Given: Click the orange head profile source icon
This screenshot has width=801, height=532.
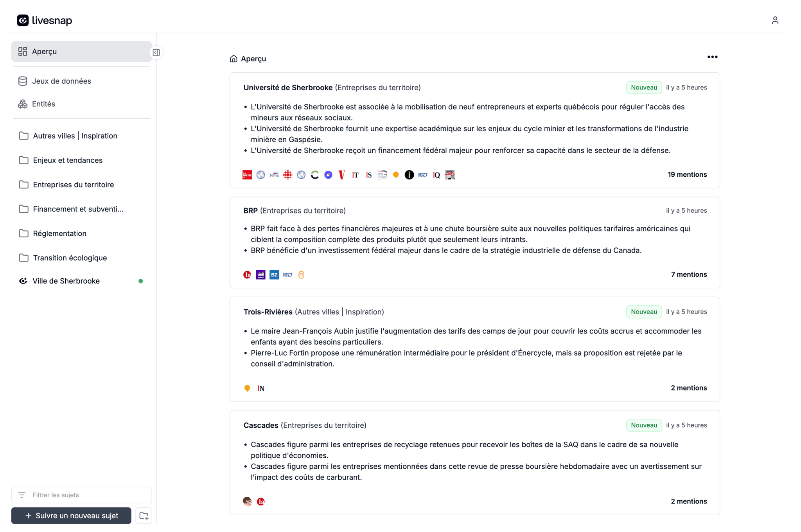Looking at the screenshot, I should 301,275.
